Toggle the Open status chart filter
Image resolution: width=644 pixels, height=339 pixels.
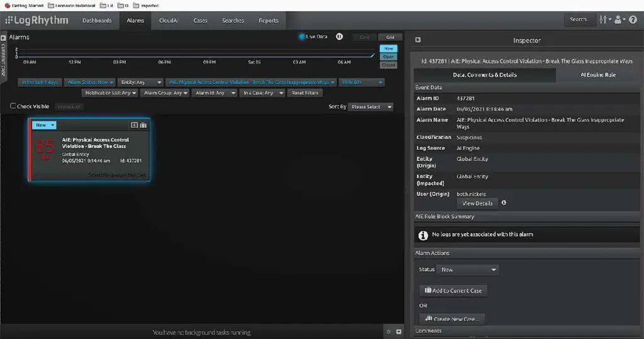point(388,57)
